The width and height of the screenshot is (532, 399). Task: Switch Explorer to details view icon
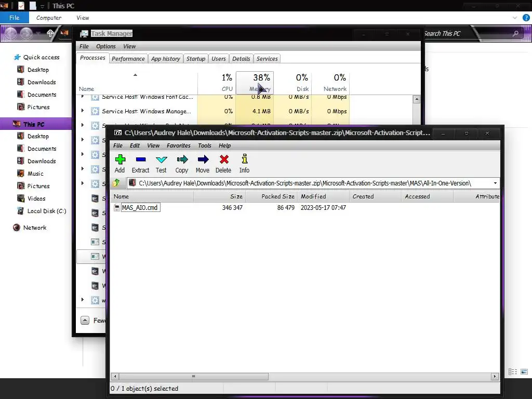[513, 372]
